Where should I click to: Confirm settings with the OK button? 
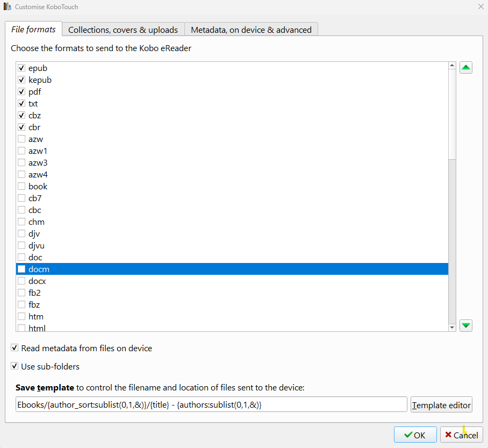click(415, 435)
